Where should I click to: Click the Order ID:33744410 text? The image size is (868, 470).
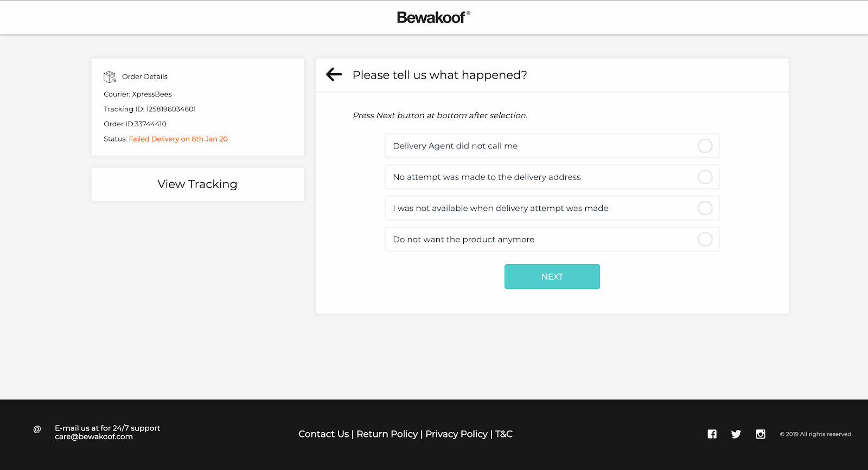pyautogui.click(x=135, y=124)
